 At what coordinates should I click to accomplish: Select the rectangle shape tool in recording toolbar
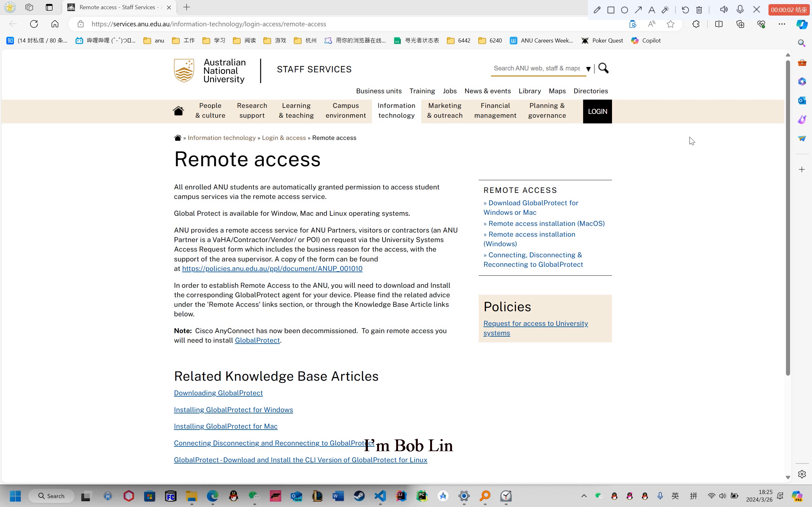[611, 10]
